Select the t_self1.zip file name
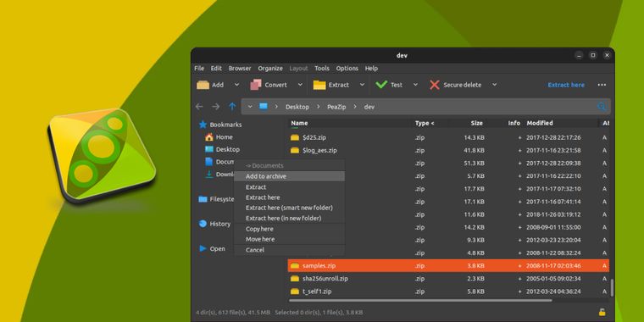Image resolution: width=644 pixels, height=322 pixels. pyautogui.click(x=317, y=291)
